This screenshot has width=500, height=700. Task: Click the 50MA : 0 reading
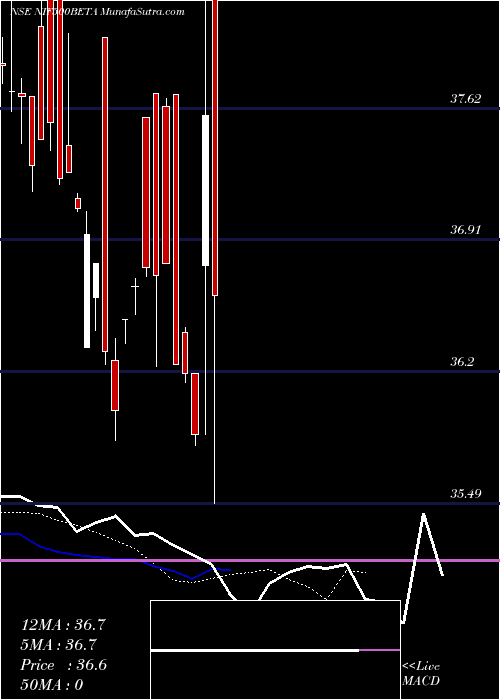tap(52, 685)
